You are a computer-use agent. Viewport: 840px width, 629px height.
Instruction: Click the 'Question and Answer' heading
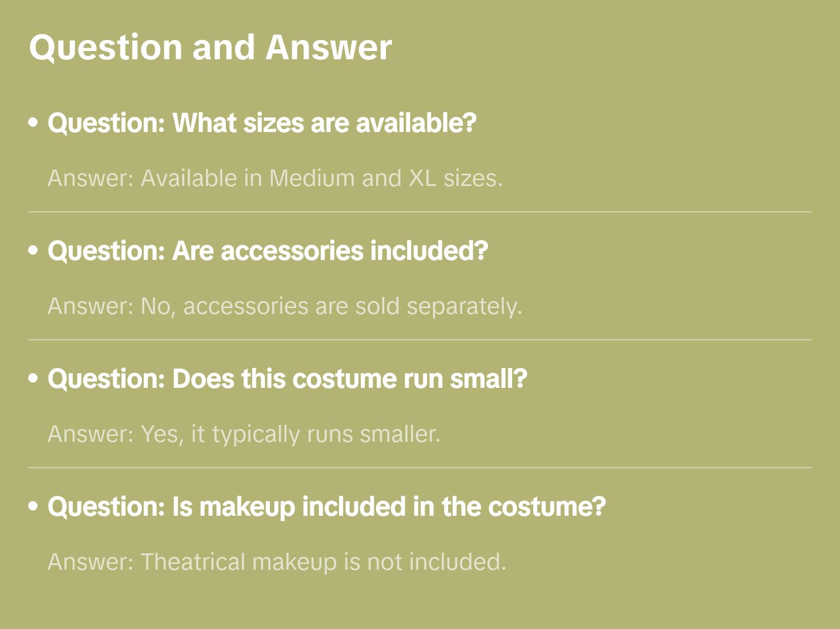210,47
